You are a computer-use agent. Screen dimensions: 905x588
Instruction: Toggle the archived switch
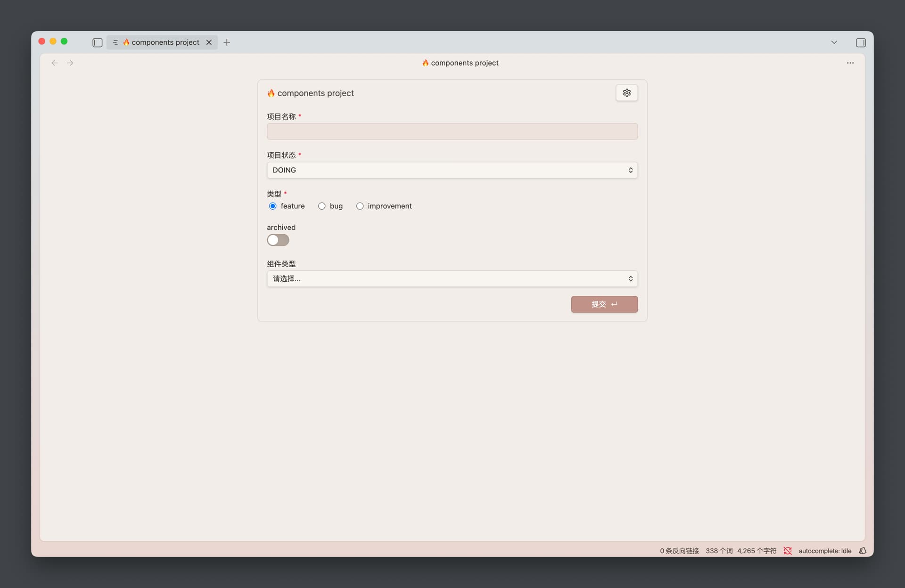point(278,240)
